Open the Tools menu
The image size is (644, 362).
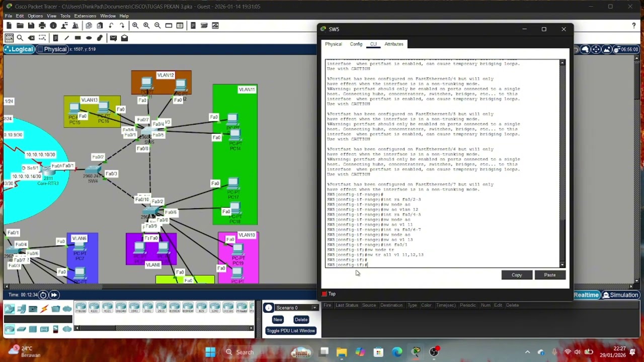coord(65,16)
